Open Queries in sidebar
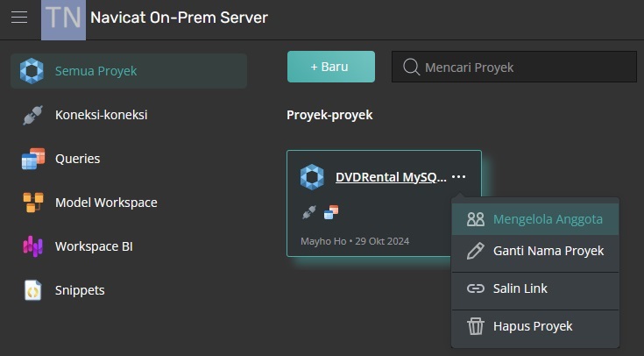 (77, 159)
